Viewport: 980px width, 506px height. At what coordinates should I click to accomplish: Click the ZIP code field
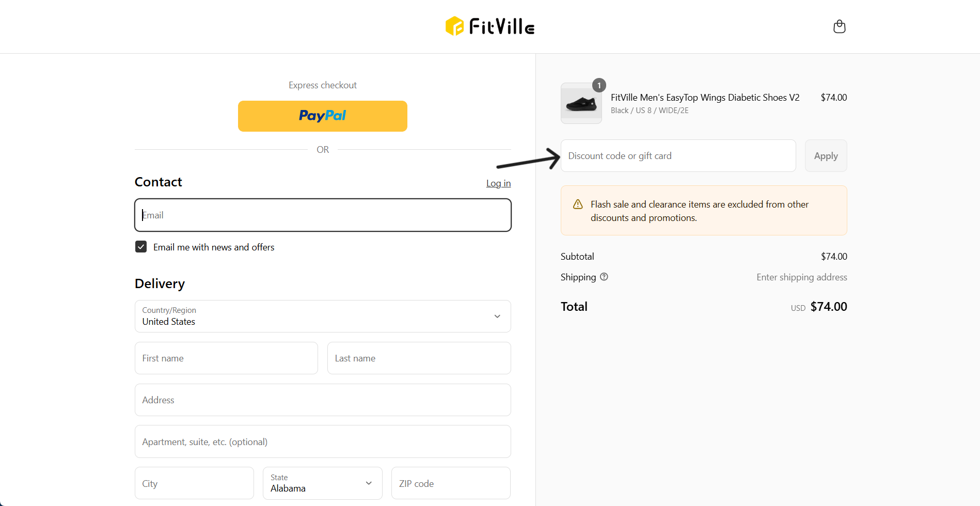pos(451,484)
